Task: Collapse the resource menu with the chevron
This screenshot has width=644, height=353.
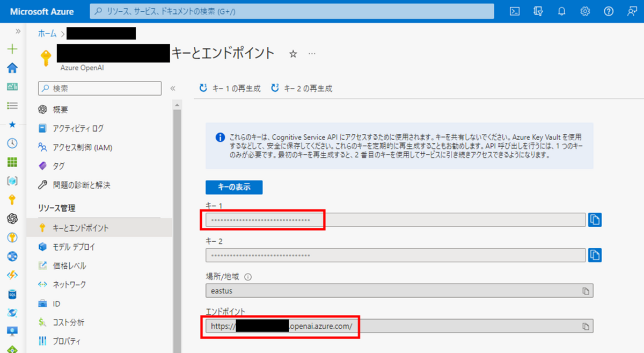Action: point(173,88)
